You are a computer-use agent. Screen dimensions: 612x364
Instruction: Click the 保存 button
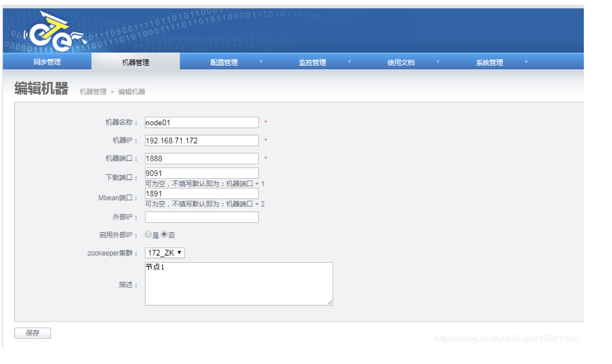coord(32,333)
